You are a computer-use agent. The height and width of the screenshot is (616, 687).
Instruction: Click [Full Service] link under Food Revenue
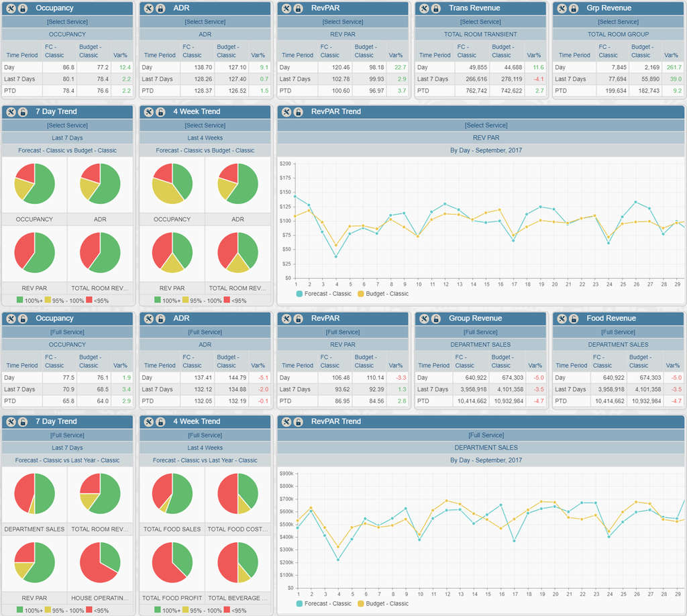pyautogui.click(x=619, y=331)
